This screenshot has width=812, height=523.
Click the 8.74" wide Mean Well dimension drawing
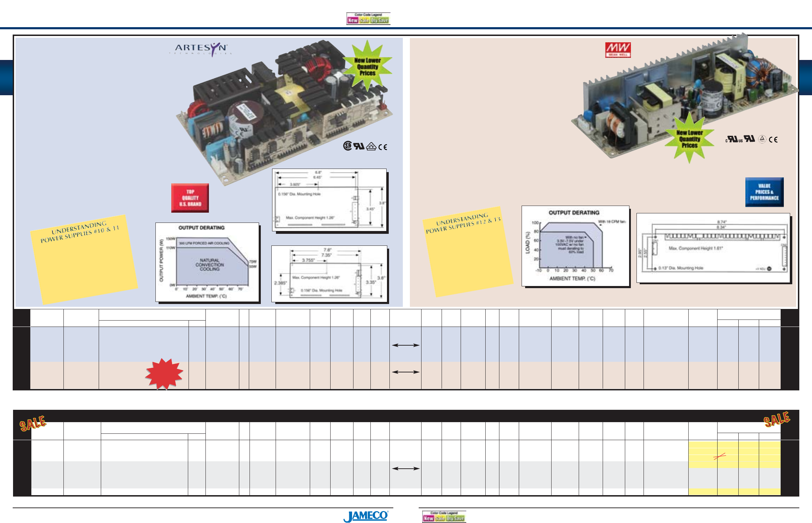713,248
